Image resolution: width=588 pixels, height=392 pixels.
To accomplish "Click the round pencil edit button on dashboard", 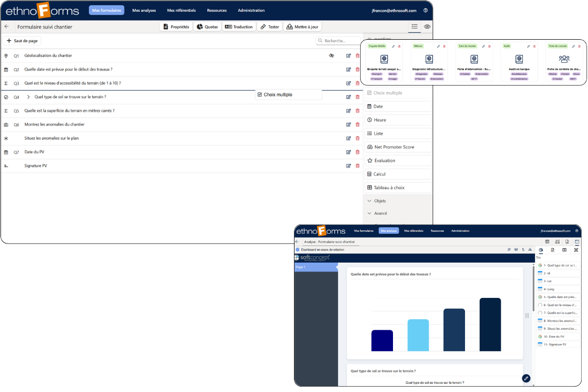I will tap(526, 378).
